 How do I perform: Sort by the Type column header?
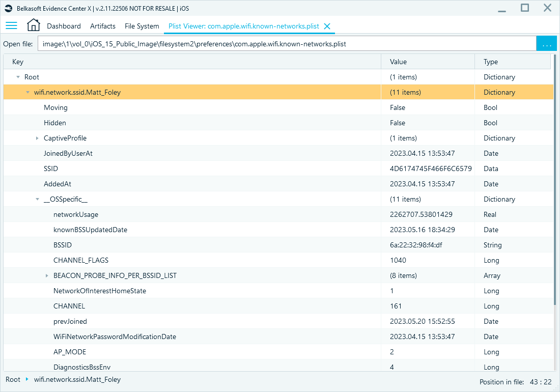[513, 62]
